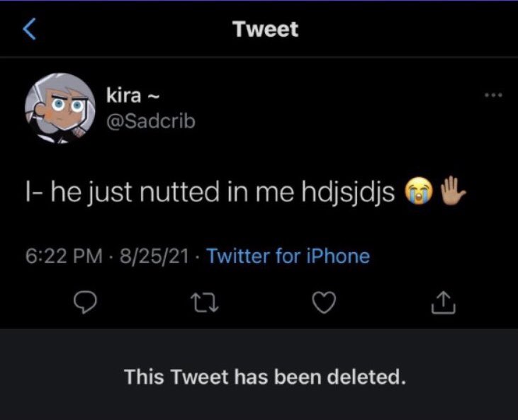Go back using the blue chevron arrow
The height and width of the screenshot is (420, 518).
coord(29,29)
